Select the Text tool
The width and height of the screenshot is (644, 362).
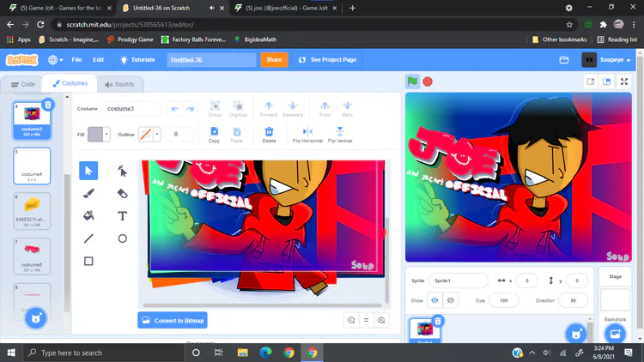point(123,216)
